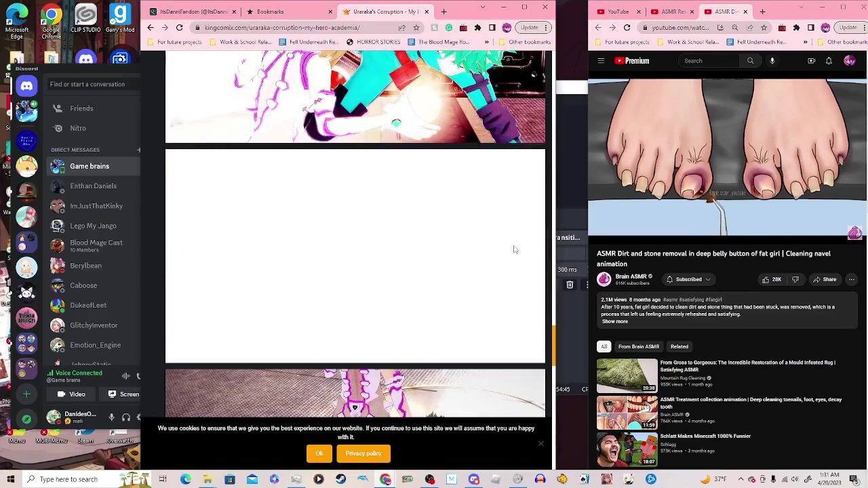Mute the Discord microphone
Screen dimensions: 868x488
tap(112, 418)
